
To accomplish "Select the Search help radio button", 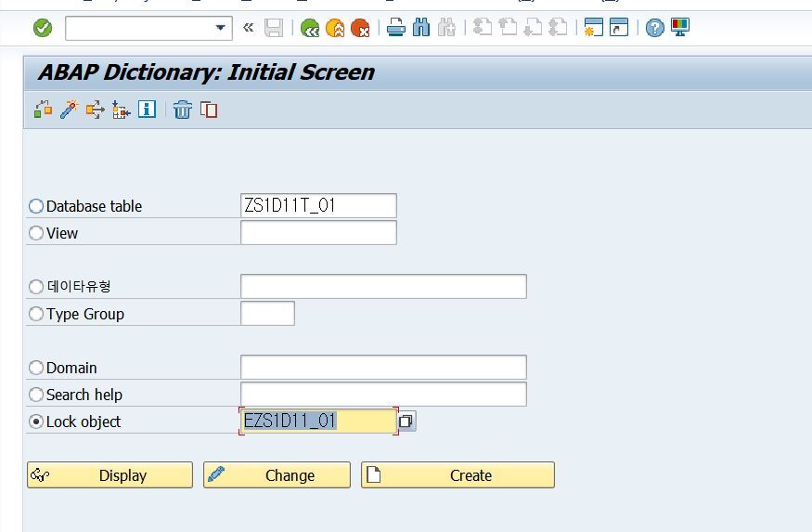I will (x=36, y=395).
